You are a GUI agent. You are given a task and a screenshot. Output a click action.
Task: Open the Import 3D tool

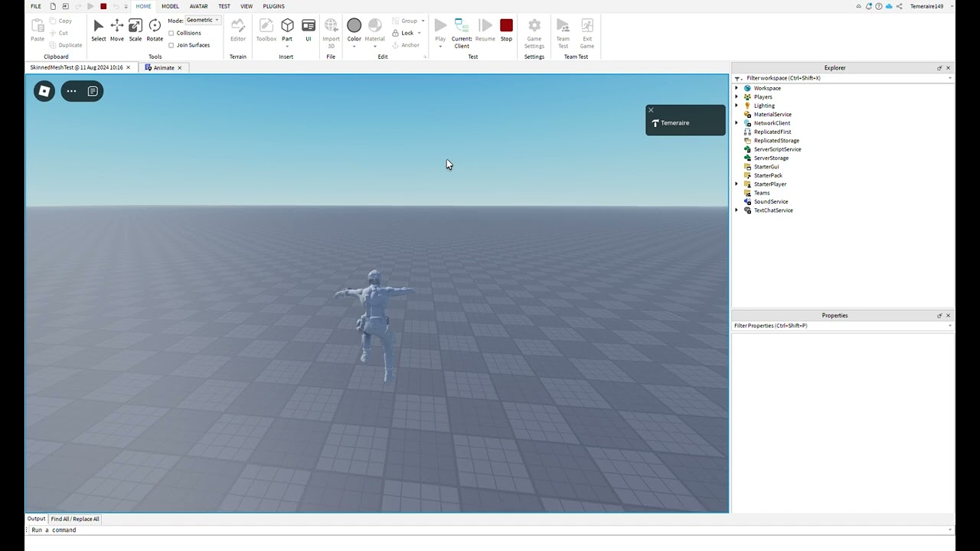click(331, 31)
